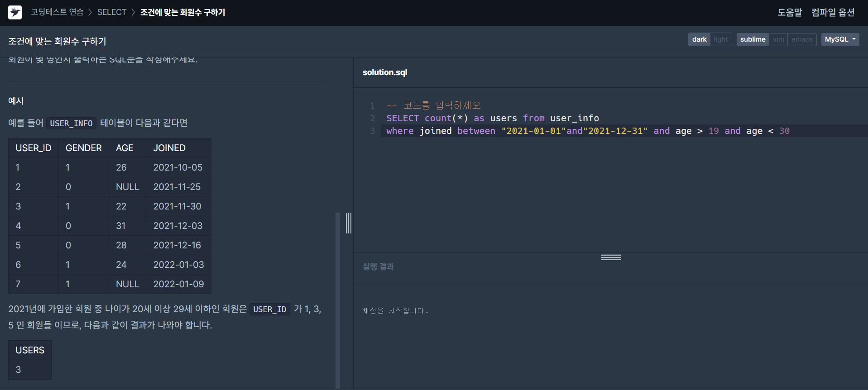The height and width of the screenshot is (390, 868).
Task: Click the 채점을 시작합니다. result message
Action: (x=395, y=310)
